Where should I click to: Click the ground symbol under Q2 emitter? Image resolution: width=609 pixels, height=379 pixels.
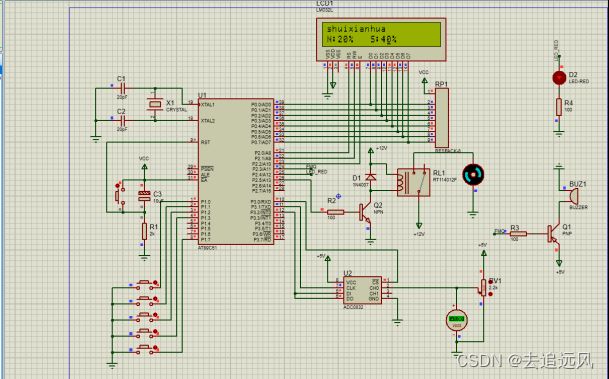click(371, 242)
